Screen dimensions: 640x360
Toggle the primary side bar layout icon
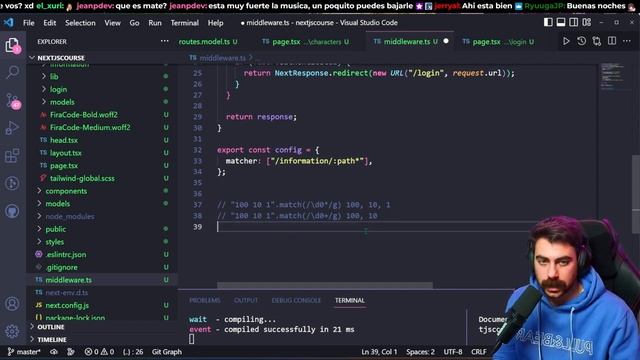(548, 22)
